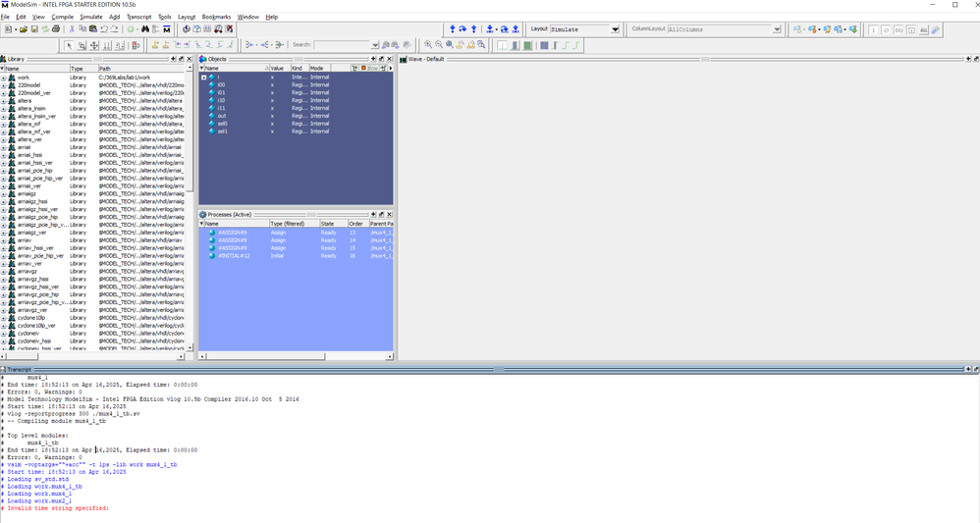Viewport: 980px width, 523px height.
Task: Open the Bookmarks menu
Action: click(216, 17)
